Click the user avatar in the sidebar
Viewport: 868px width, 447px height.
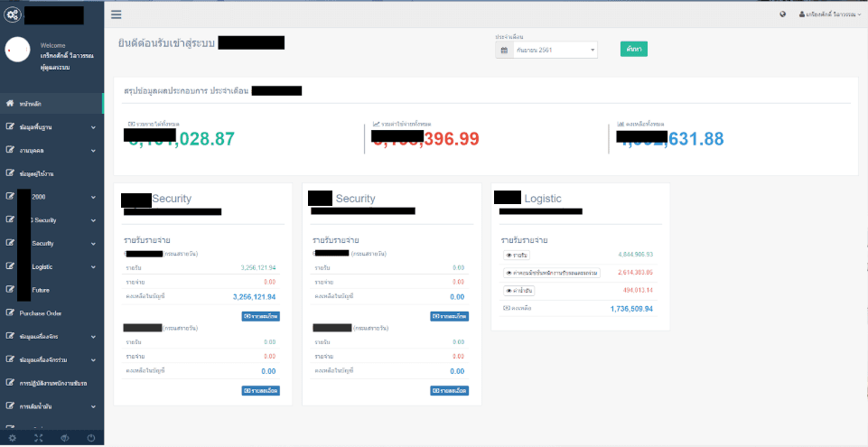tap(18, 51)
